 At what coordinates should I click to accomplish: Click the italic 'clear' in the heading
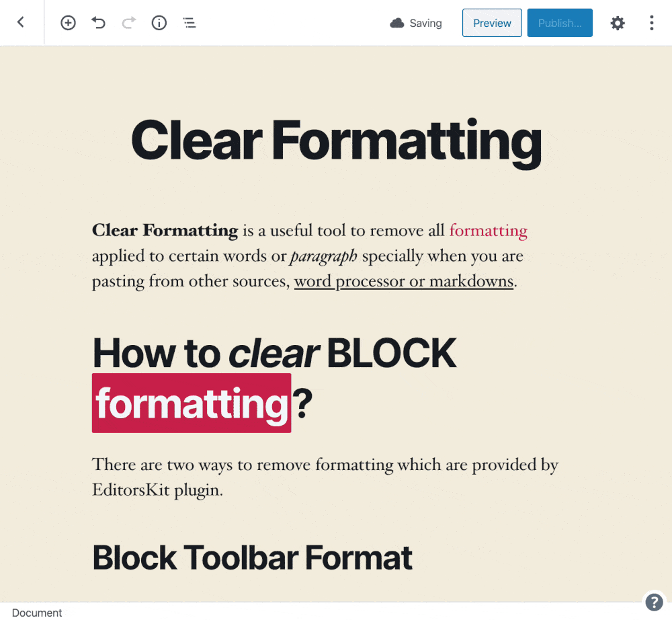[274, 354]
